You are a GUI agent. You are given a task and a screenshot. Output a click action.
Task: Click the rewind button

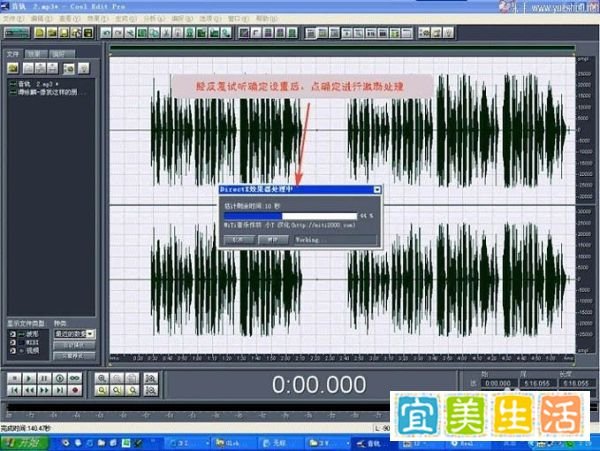pyautogui.click(x=29, y=390)
